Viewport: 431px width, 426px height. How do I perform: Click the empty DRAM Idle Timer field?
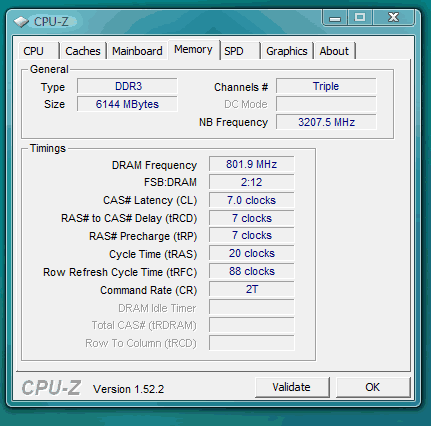[x=252, y=307]
